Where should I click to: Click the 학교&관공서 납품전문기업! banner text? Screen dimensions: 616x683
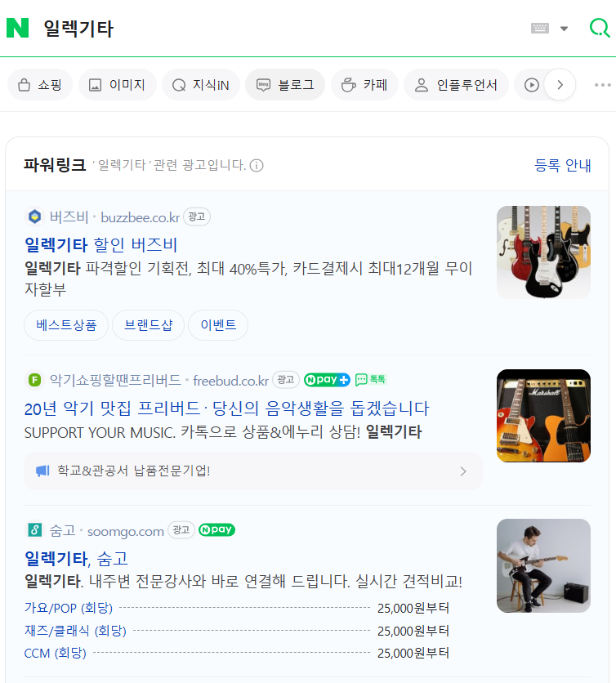point(134,471)
